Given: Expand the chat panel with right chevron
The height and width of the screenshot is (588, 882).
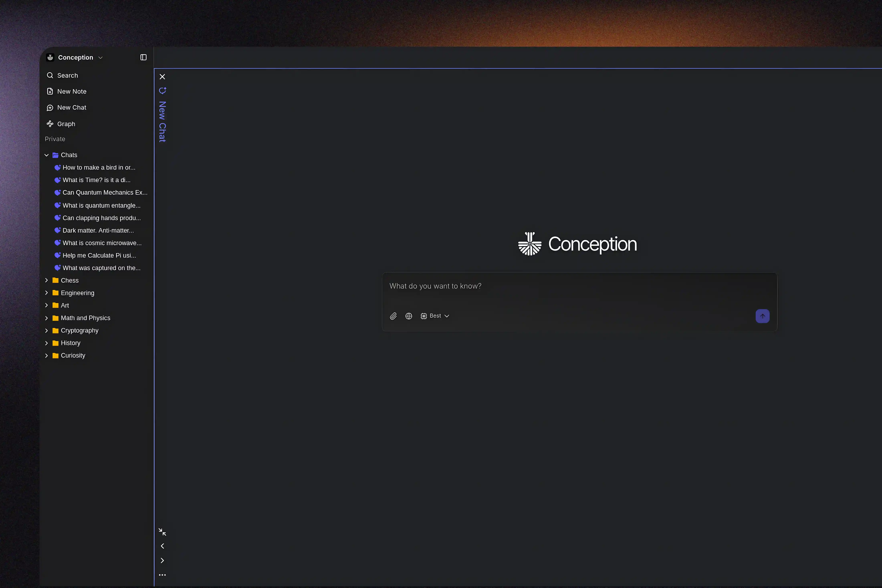Looking at the screenshot, I should click(x=162, y=560).
